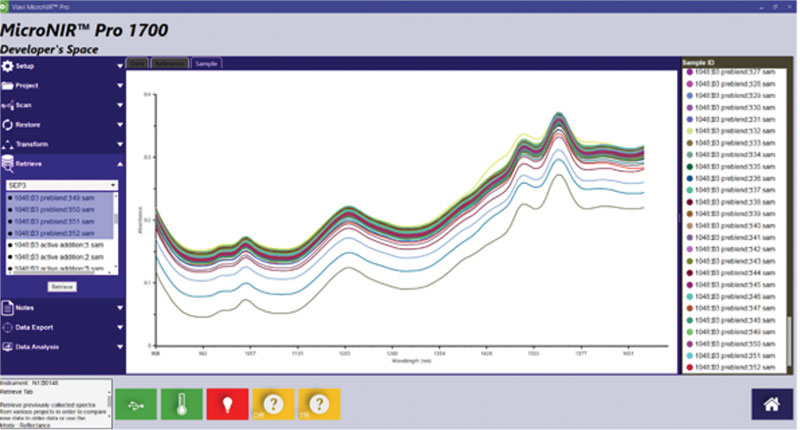Screen dimensions: 800x430
Task: Switch to the Reference tab
Action: [x=170, y=64]
